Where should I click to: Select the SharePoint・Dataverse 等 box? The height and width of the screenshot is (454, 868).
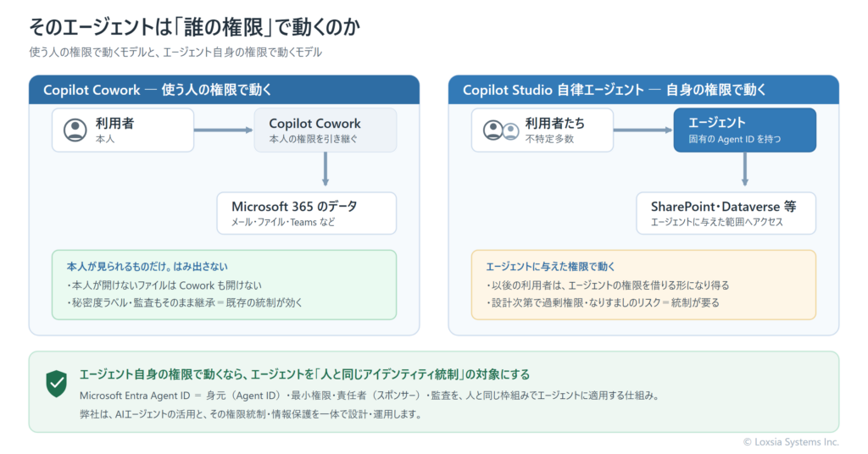coord(726,213)
